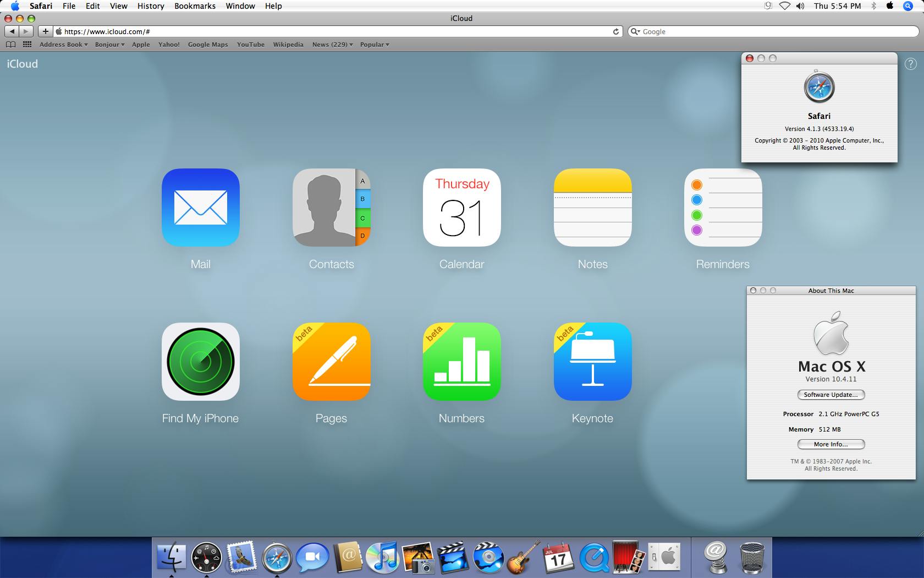Open Spotlight search in the menu bar
Viewport: 924px width, 578px height.
coord(908,6)
